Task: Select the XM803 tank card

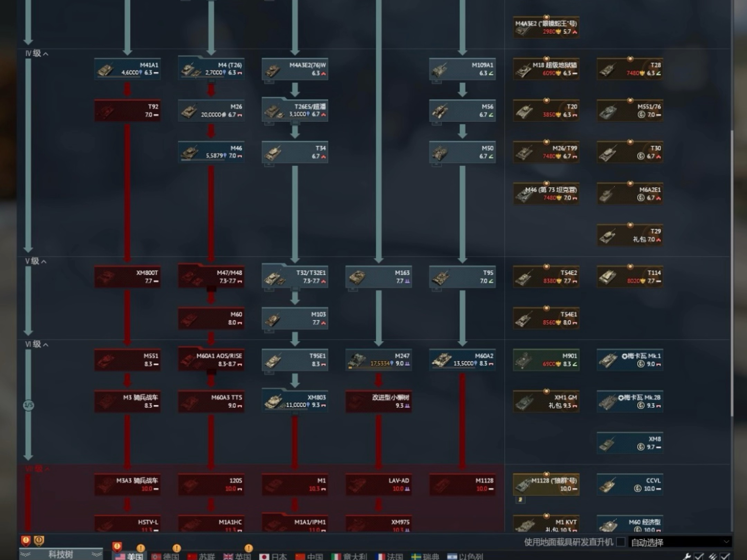Action: click(x=295, y=401)
